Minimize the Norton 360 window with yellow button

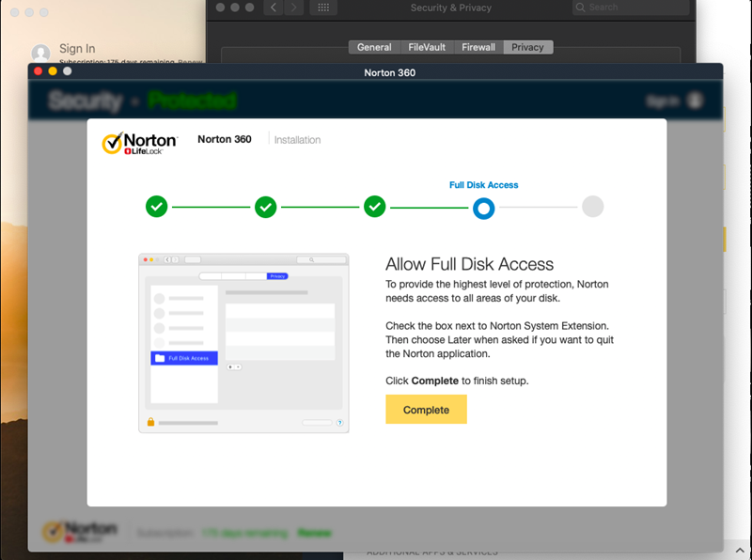pos(53,71)
